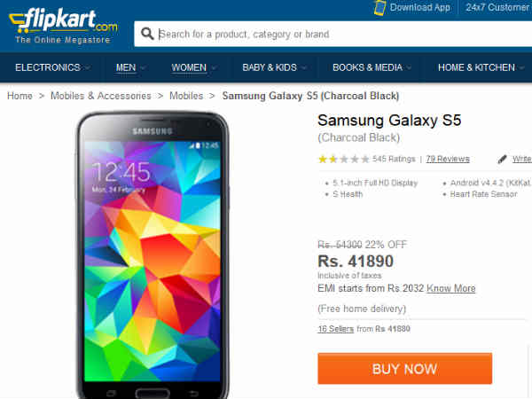Open the 79 Reviews link
532x399 pixels.
click(448, 160)
